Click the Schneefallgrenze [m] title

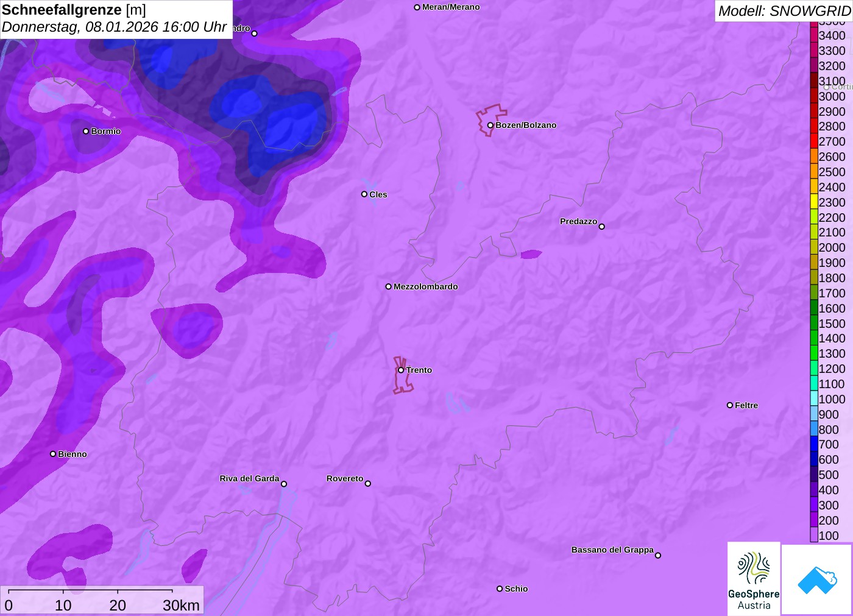[x=74, y=10]
